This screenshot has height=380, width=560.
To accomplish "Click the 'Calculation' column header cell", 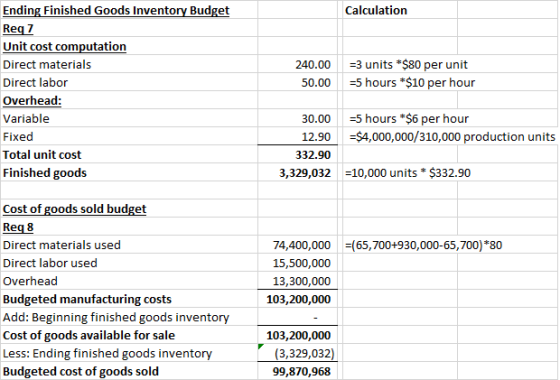I will point(400,10).
